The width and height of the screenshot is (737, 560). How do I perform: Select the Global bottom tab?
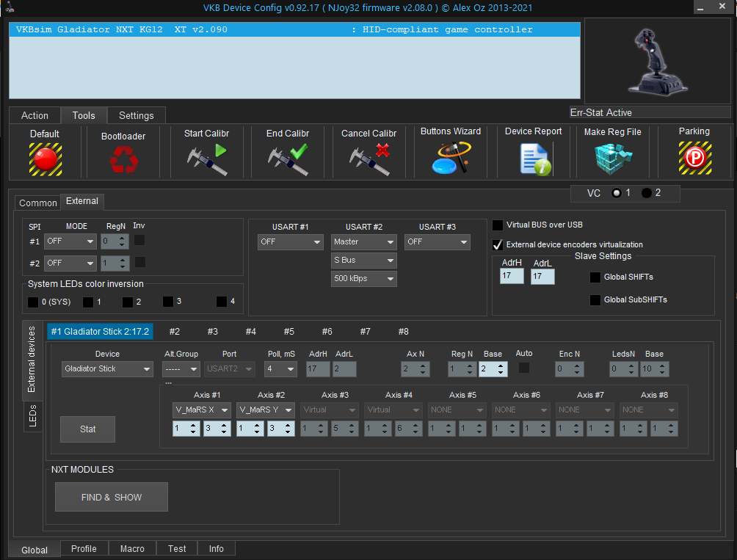click(x=35, y=550)
